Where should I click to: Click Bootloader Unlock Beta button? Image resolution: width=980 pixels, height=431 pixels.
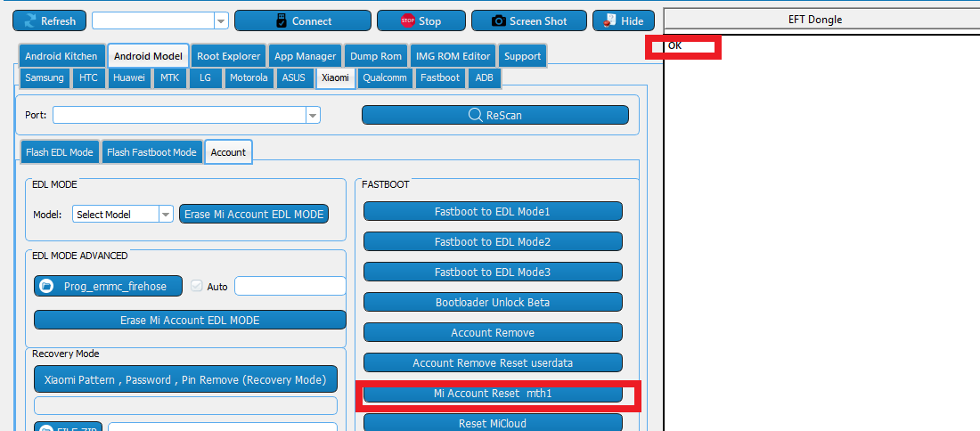coord(493,302)
